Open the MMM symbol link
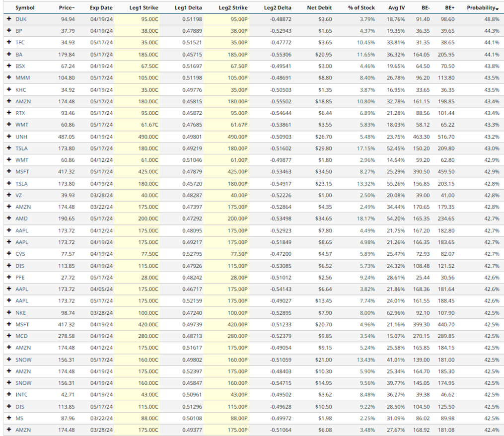 pyautogui.click(x=23, y=78)
